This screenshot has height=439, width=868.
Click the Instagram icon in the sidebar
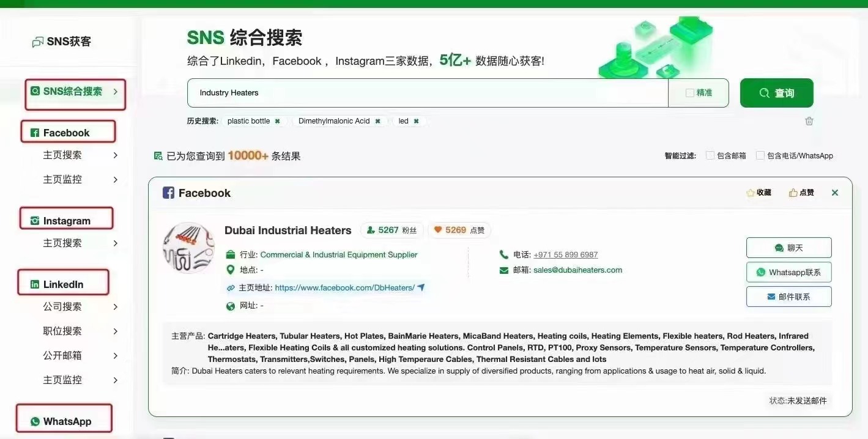(x=35, y=221)
